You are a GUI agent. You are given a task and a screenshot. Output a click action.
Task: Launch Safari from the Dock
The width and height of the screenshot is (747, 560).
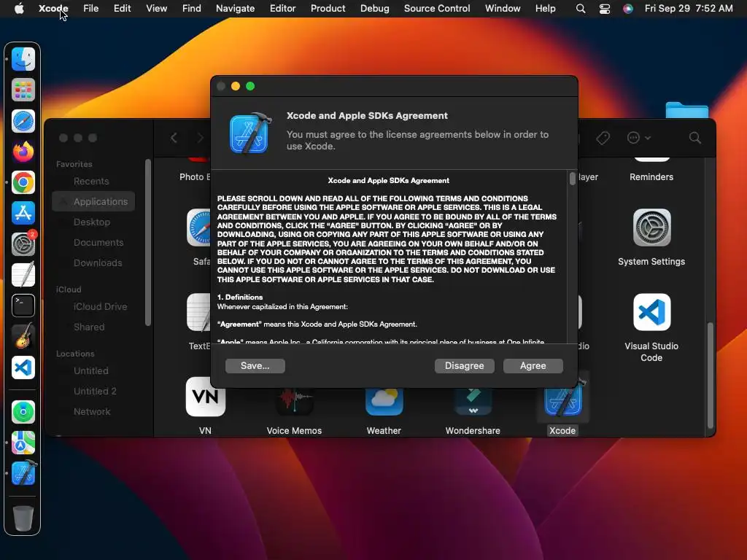point(23,121)
